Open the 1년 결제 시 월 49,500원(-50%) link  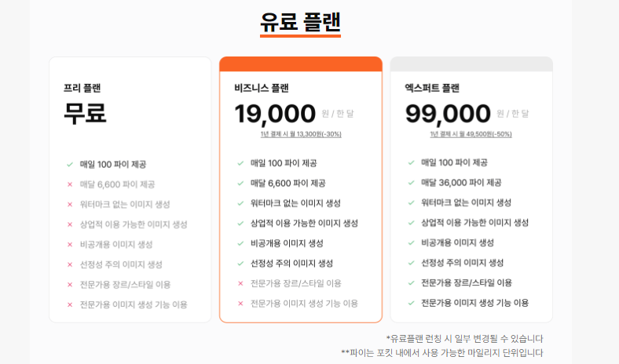coord(471,134)
